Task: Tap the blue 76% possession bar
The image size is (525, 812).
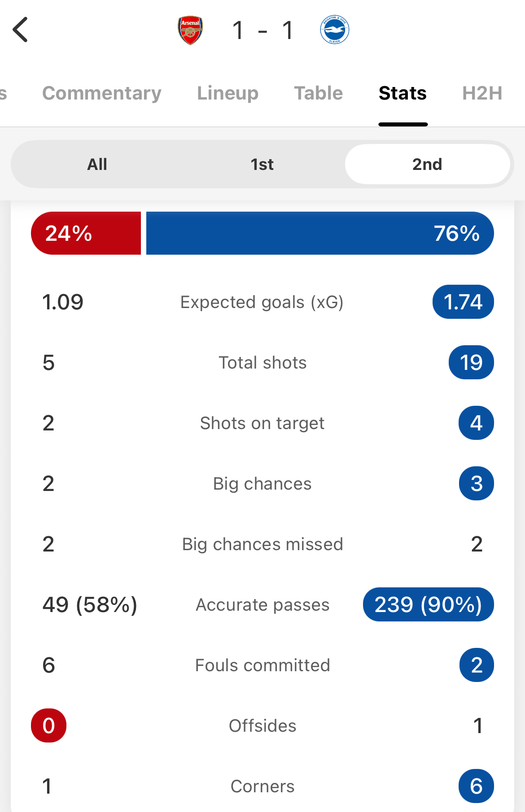Action: point(320,233)
